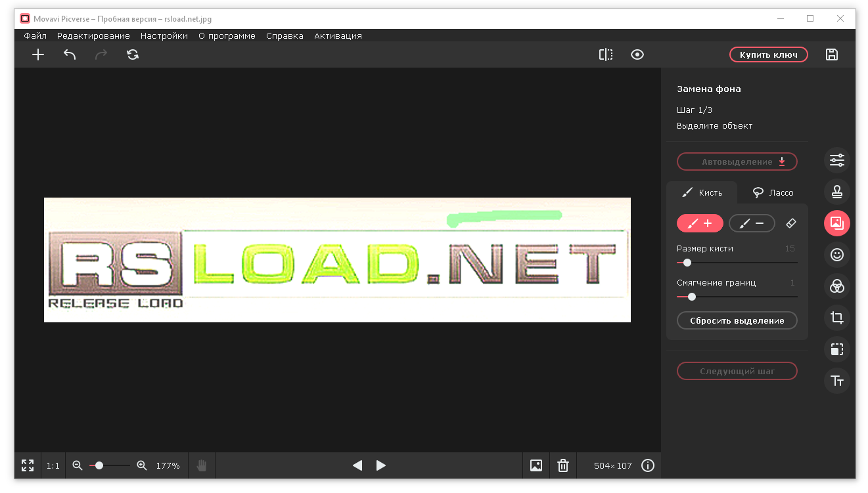The width and height of the screenshot is (868, 493).
Task: Open the Справка menu
Action: point(285,36)
